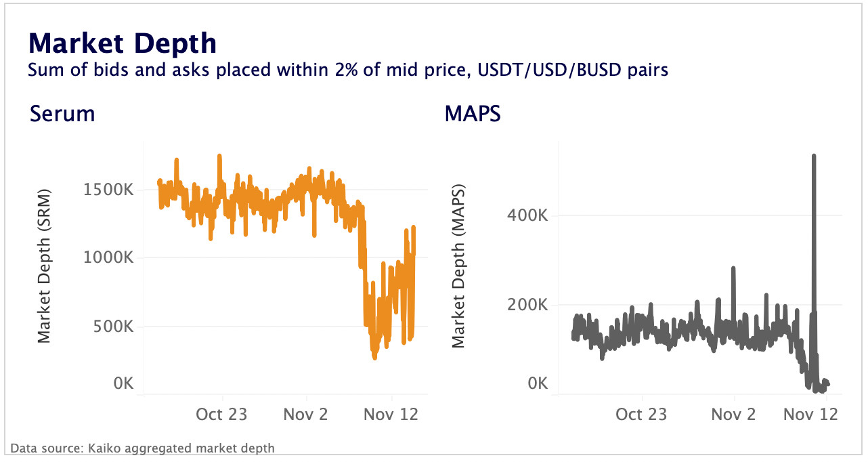The width and height of the screenshot is (868, 462).
Task: Click the tallest spike peak in the MAPS chart
Action: pyautogui.click(x=814, y=156)
